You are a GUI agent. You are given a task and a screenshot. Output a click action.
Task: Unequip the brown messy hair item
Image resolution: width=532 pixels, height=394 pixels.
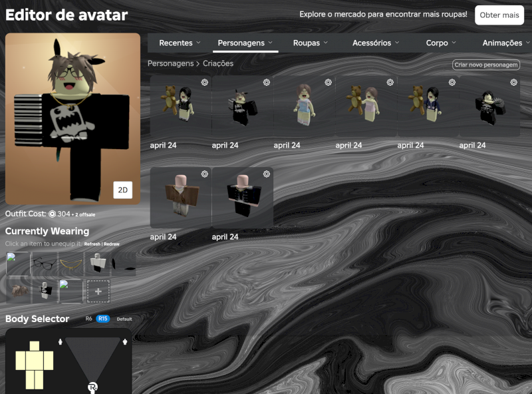coord(18,291)
